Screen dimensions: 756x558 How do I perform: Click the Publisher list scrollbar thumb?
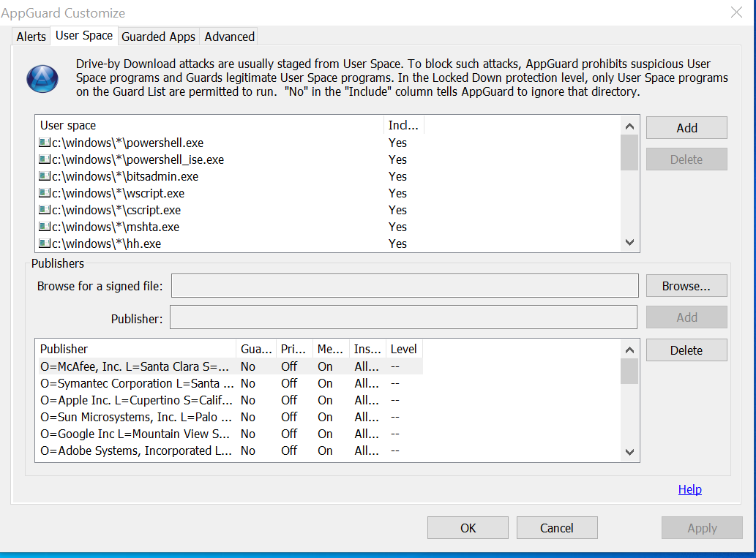[x=629, y=371]
